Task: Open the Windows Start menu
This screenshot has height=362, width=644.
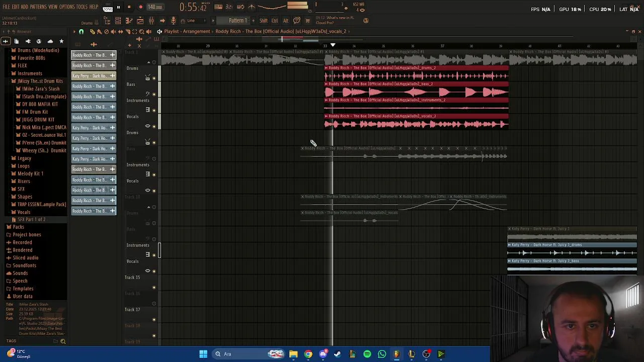Action: (x=203, y=354)
